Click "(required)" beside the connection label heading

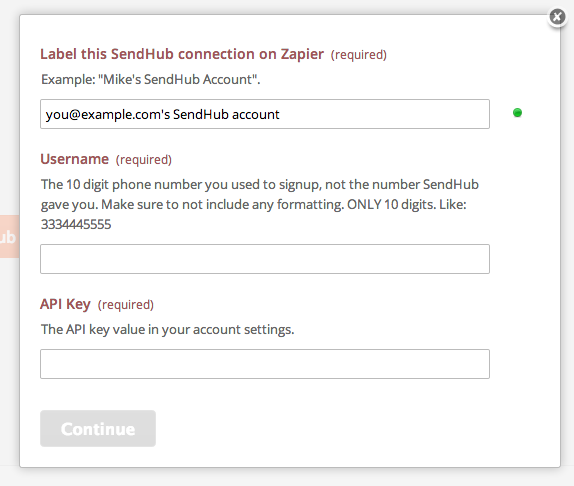click(359, 55)
